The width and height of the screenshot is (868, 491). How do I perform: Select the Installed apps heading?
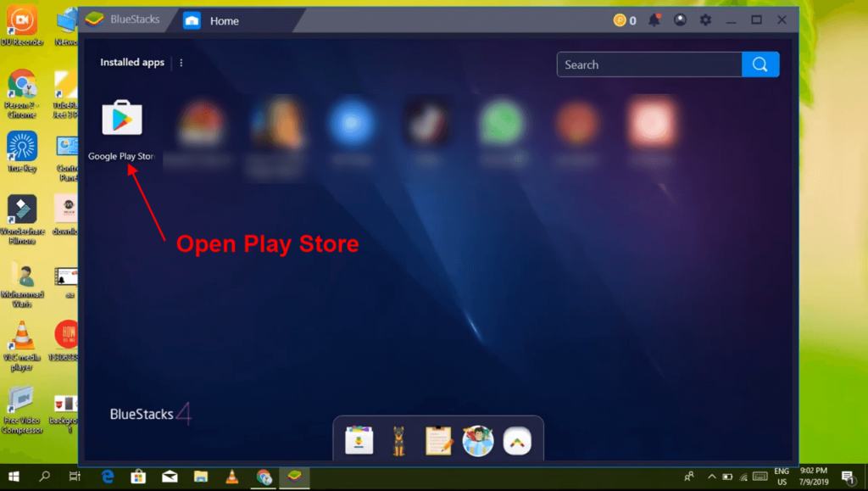click(132, 63)
